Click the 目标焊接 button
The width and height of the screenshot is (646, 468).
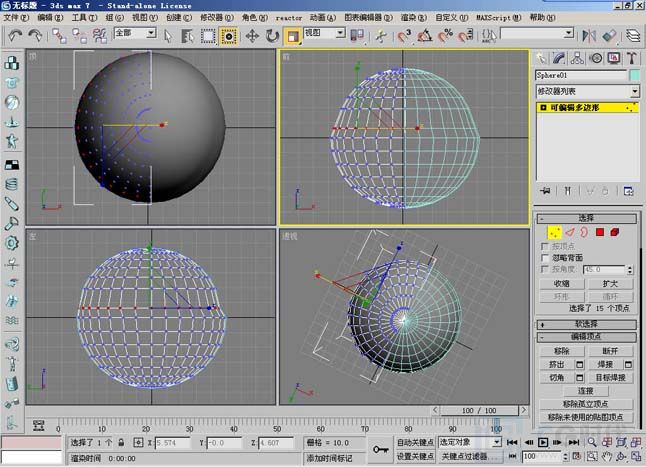[610, 378]
